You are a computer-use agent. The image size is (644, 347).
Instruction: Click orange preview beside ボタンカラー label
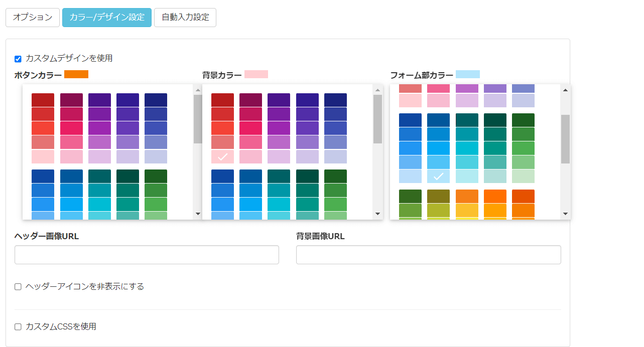pos(76,74)
